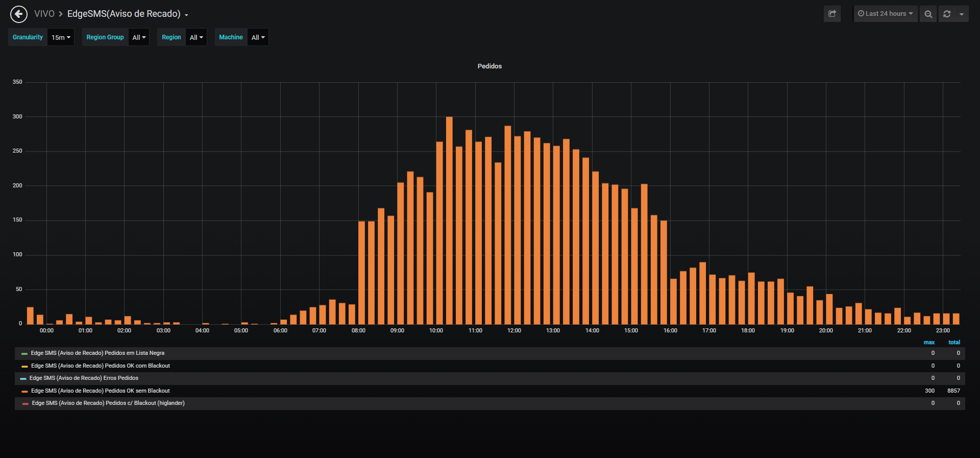Click the total value 8857
The image size is (980, 458).
953,391
